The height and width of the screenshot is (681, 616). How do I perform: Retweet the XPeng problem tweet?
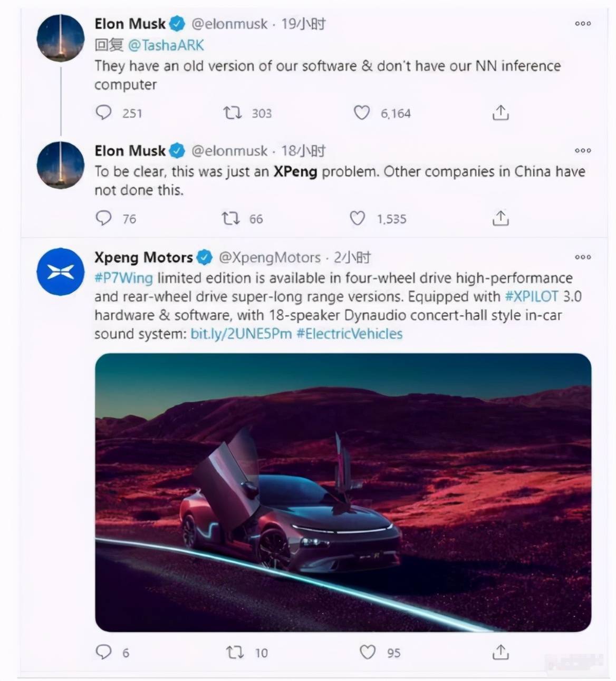(231, 218)
